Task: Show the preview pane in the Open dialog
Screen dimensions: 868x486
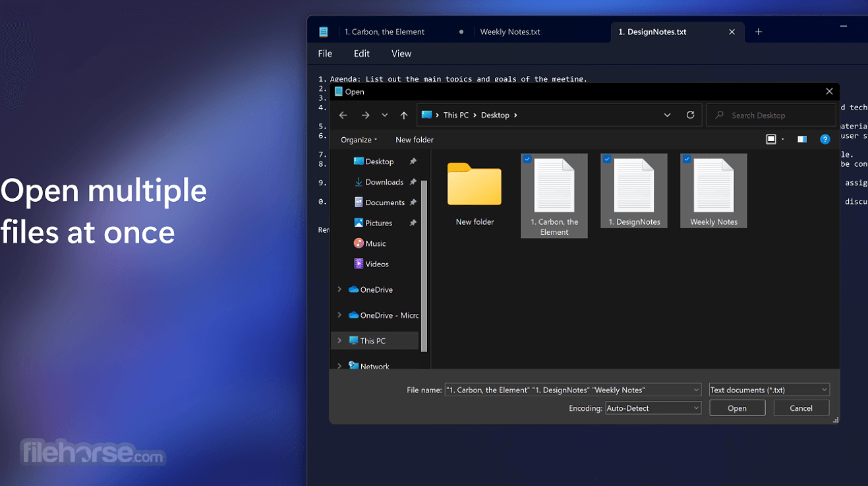Action: (x=802, y=140)
